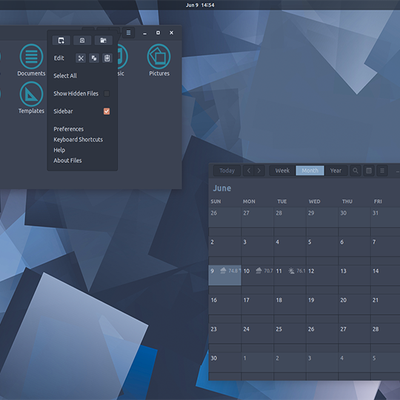This screenshot has height=400, width=400.
Task: Select the highlighted June 9 cell
Action: tap(225, 275)
